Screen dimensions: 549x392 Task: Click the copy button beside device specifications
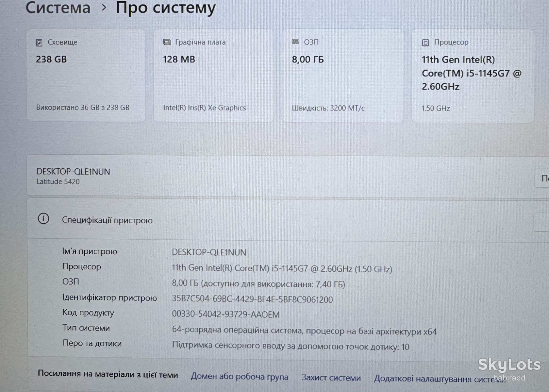542,222
